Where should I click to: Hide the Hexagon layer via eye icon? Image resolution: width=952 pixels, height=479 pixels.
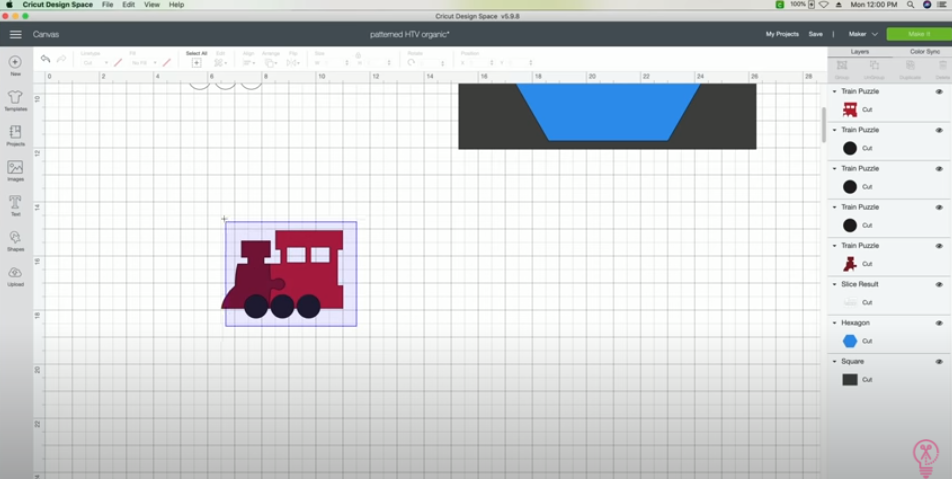[939, 323]
